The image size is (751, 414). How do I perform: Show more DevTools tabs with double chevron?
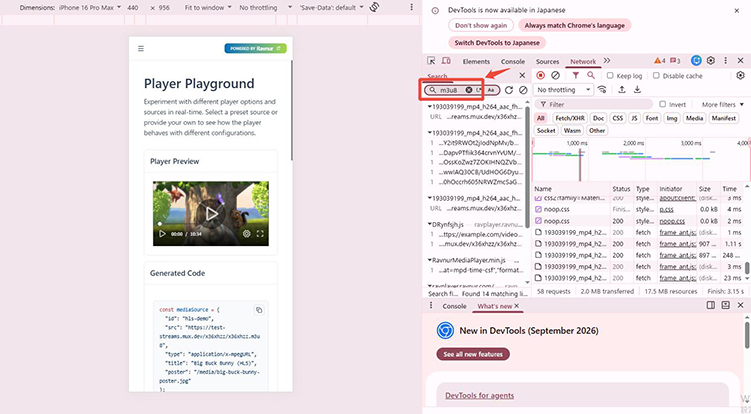[607, 60]
